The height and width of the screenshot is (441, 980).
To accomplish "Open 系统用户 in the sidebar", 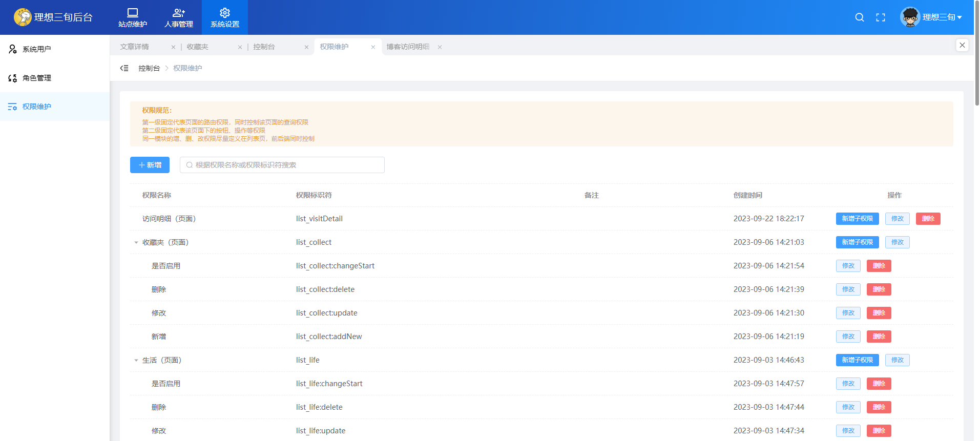I will tap(36, 49).
